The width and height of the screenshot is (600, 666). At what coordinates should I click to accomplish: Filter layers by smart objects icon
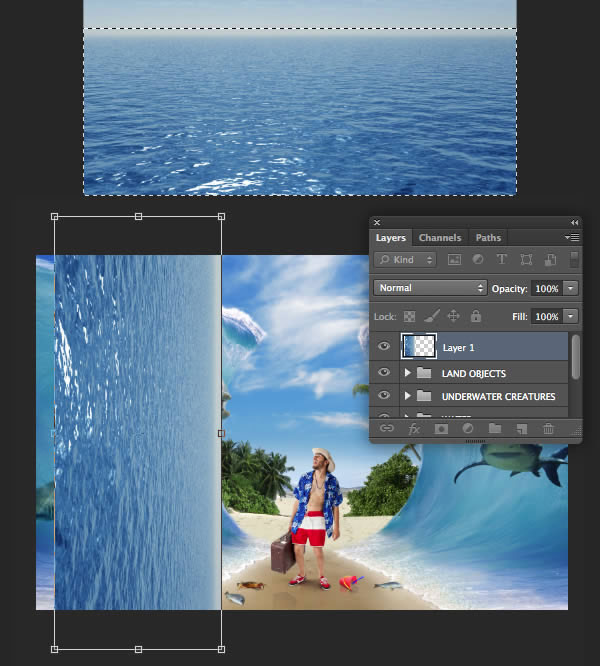pos(550,260)
